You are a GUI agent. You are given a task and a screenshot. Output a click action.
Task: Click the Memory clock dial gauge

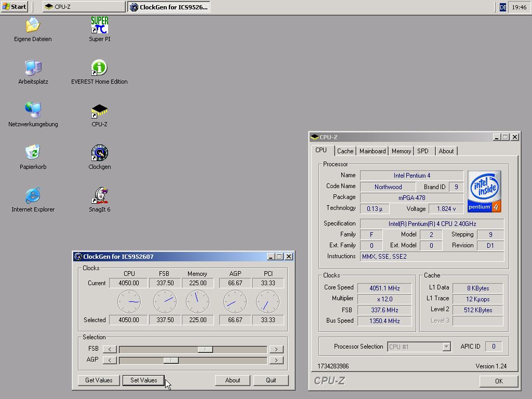coord(198,302)
